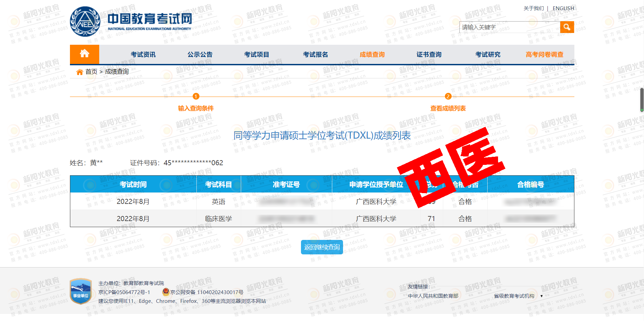Image resolution: width=644 pixels, height=321 pixels.
Task: Switch to ENGLISH version link
Action: point(563,8)
